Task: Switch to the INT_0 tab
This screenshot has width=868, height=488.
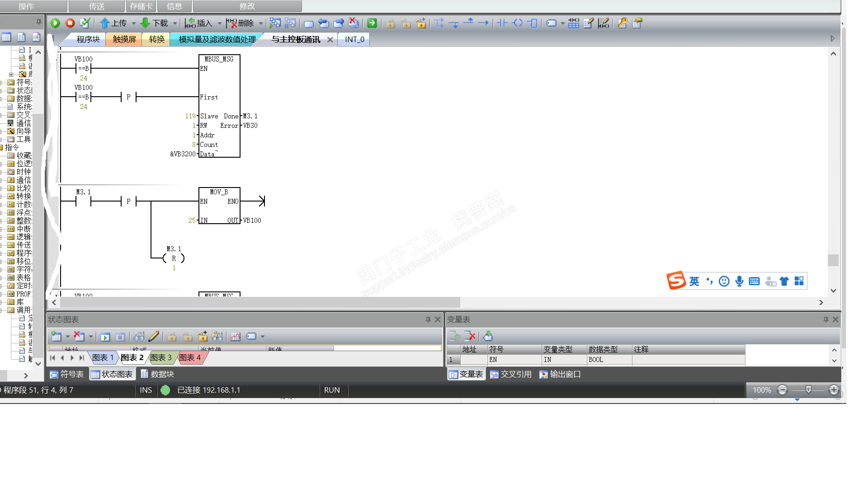Action: (354, 39)
